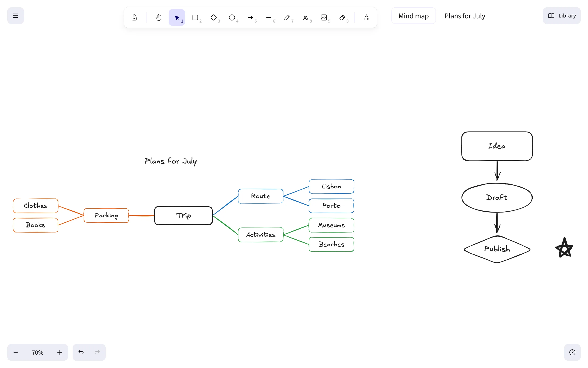
Task: Open the Help question mark button
Action: (572, 352)
